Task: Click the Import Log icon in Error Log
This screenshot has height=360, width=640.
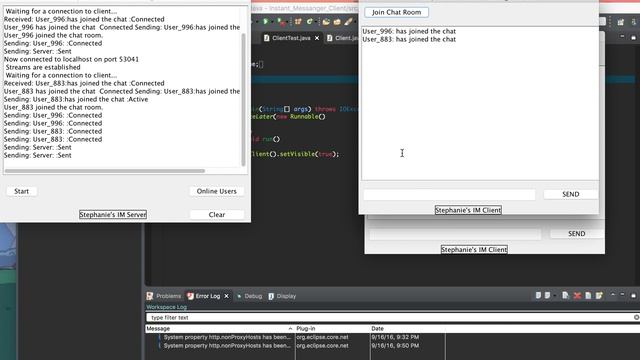Action: click(547, 296)
